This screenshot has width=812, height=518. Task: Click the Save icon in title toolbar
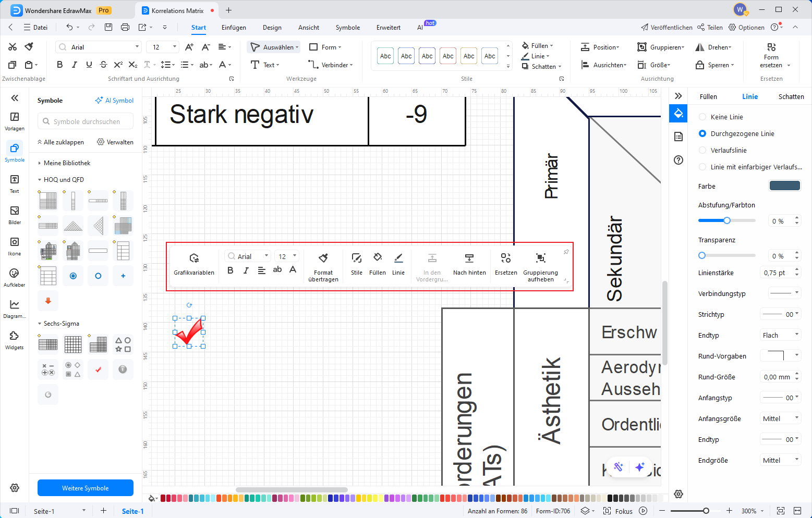[108, 27]
